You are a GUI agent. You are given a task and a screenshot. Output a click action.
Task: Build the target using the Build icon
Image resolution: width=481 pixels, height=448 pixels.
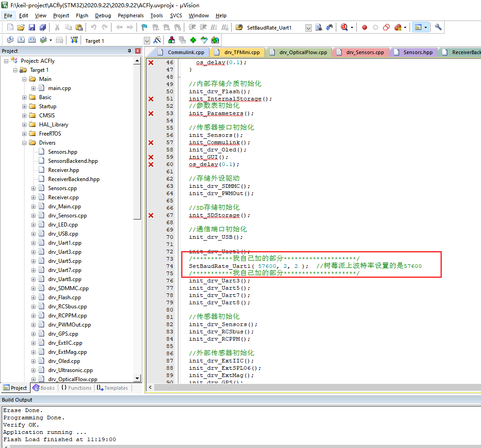[21, 40]
